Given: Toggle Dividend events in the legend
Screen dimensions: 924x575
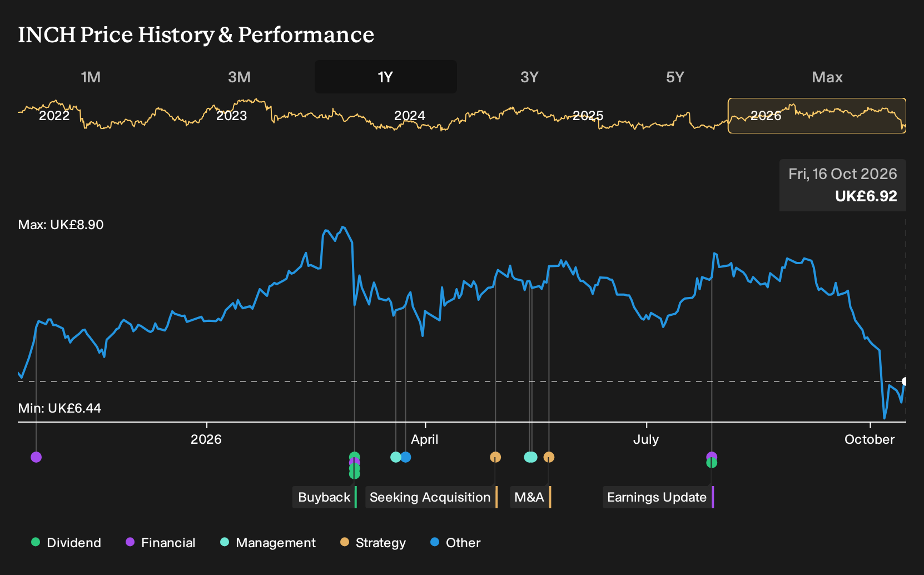Looking at the screenshot, I should [66, 543].
